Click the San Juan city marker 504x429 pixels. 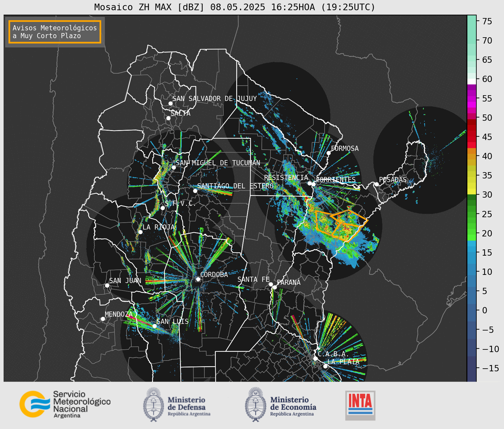(107, 285)
